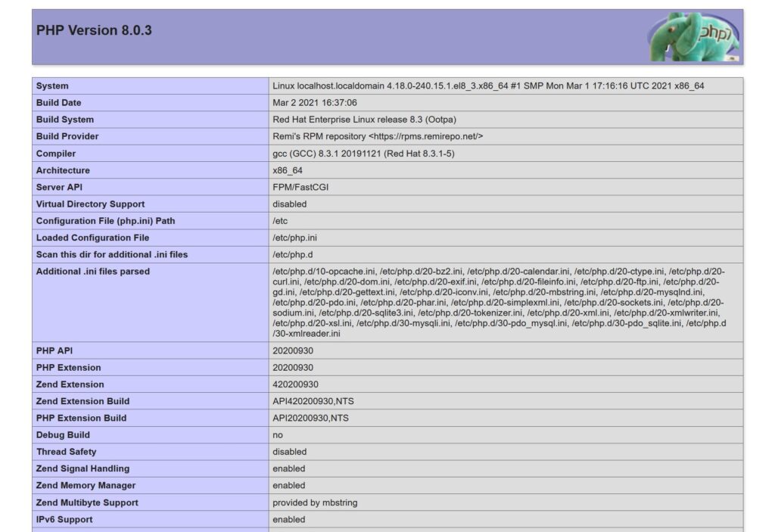Click the 'IPv6 Support' label

[64, 520]
